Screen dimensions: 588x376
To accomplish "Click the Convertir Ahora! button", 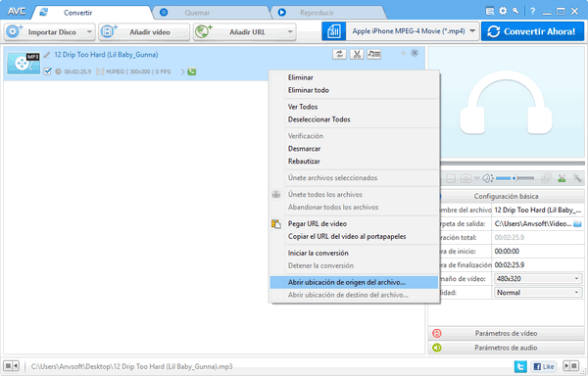I will pos(532,31).
